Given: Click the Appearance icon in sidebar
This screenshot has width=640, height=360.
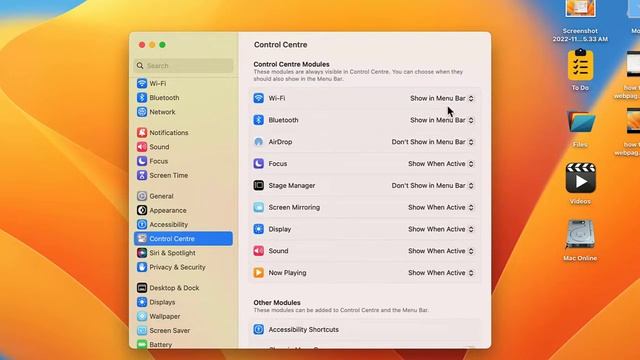Looking at the screenshot, I should [x=142, y=210].
